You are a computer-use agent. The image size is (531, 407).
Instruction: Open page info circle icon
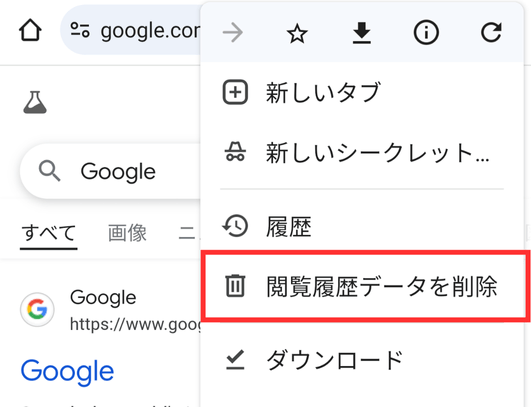pos(426,33)
